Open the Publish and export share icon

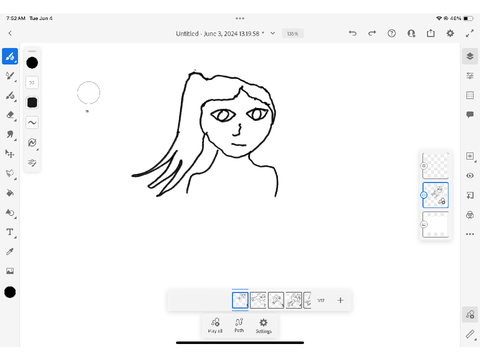point(431,33)
